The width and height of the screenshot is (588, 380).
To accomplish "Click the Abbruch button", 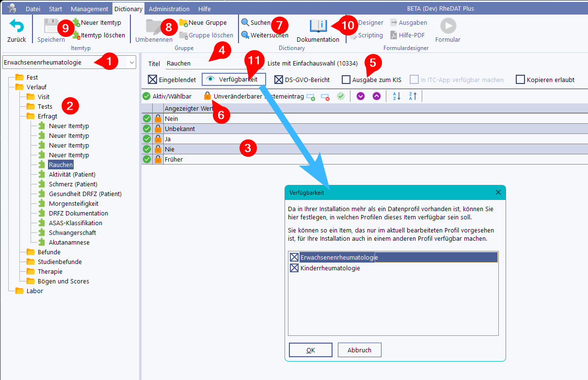I will tap(359, 350).
